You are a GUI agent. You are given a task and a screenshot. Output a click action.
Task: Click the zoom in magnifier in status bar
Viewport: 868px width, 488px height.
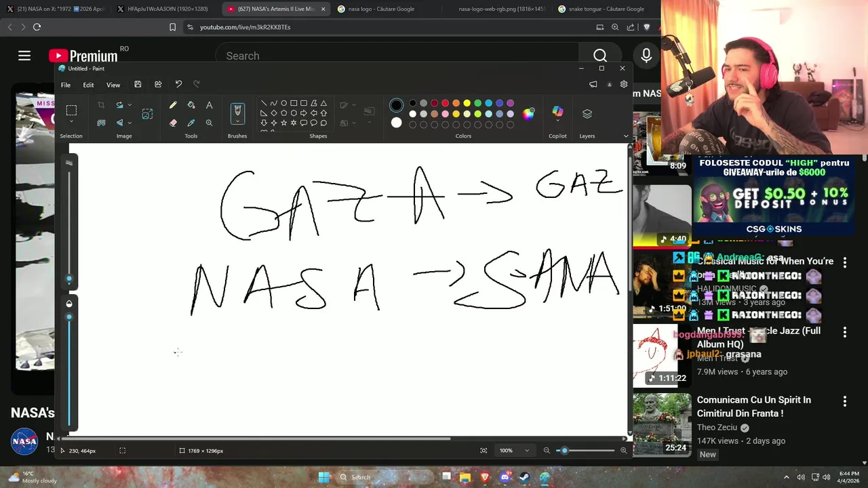tap(624, 451)
